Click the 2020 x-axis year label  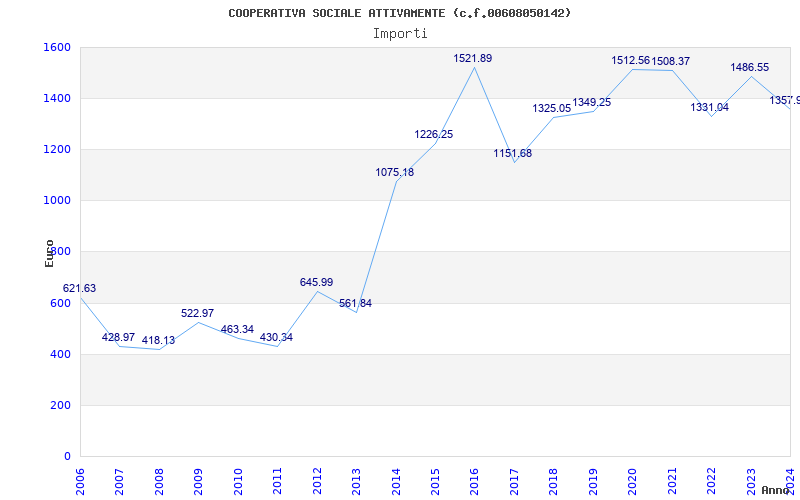point(633,482)
